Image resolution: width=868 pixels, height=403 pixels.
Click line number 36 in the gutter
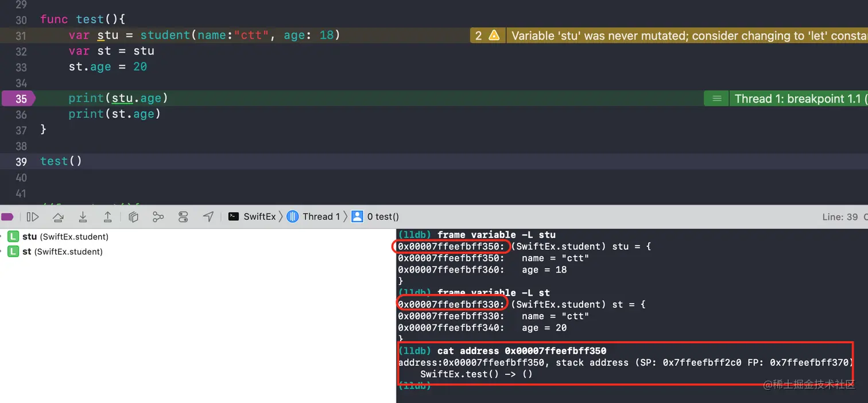(21, 114)
